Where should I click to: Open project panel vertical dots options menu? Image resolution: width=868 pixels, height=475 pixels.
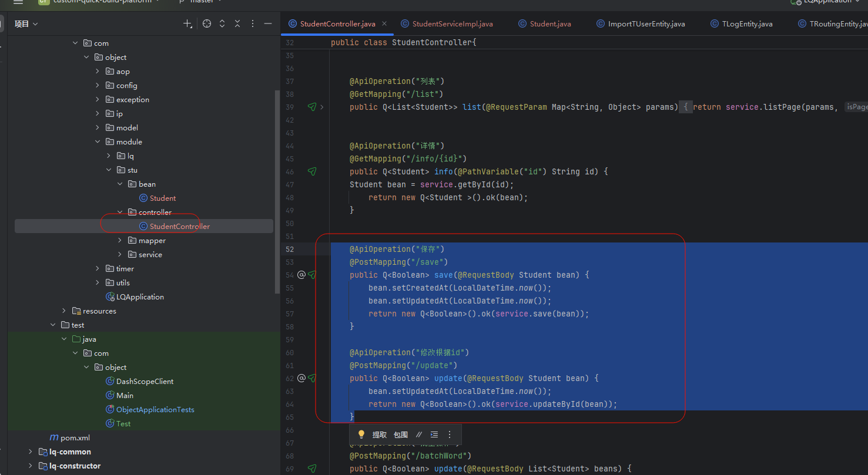(253, 23)
